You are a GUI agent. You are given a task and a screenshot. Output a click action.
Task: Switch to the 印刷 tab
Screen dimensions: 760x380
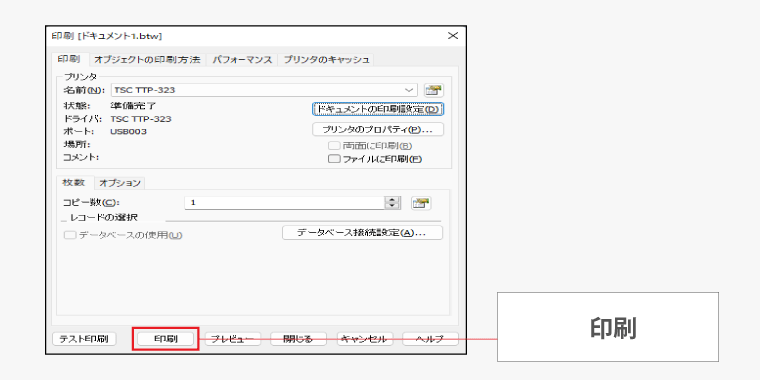click(69, 59)
